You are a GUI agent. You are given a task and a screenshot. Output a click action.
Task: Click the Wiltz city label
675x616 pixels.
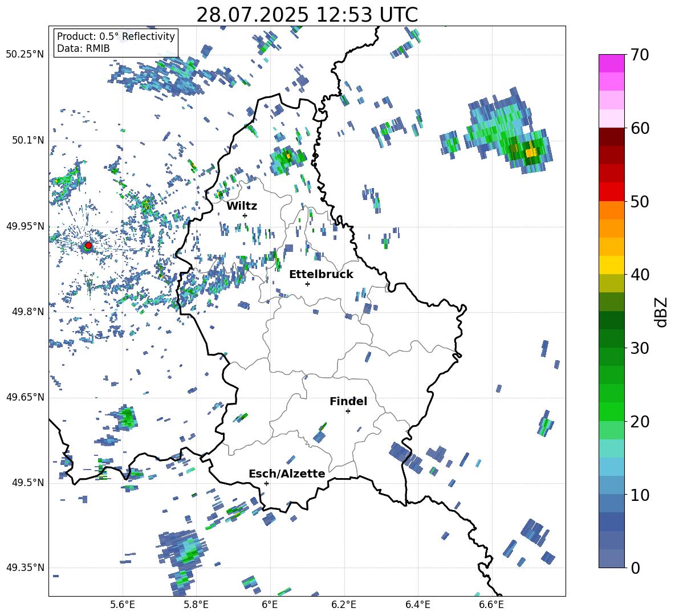[242, 206]
